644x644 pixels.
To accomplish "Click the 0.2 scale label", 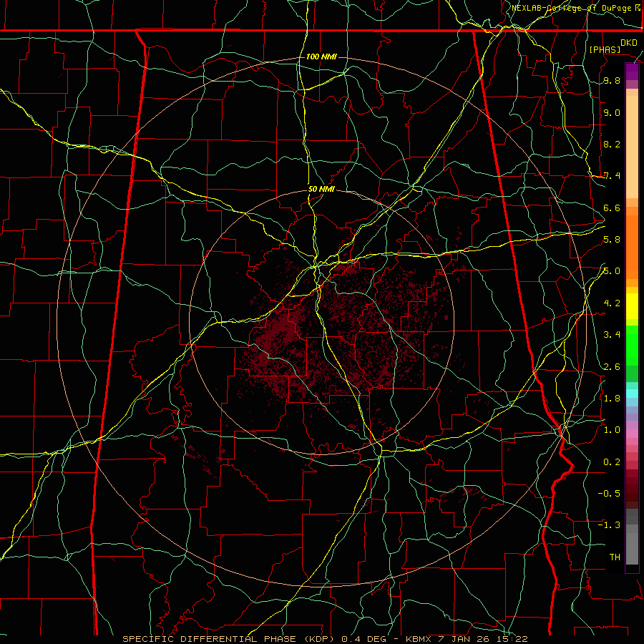I will click(612, 462).
